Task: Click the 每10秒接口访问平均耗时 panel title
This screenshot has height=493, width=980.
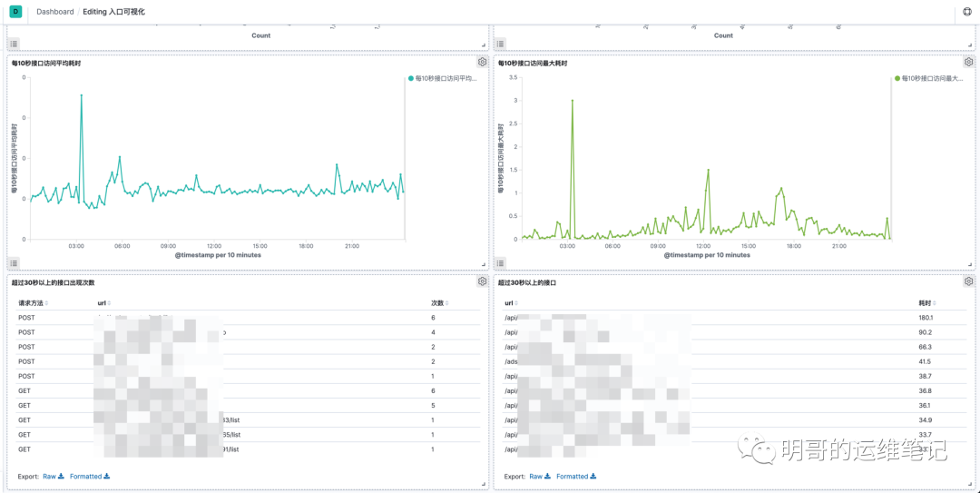Action: [x=45, y=64]
